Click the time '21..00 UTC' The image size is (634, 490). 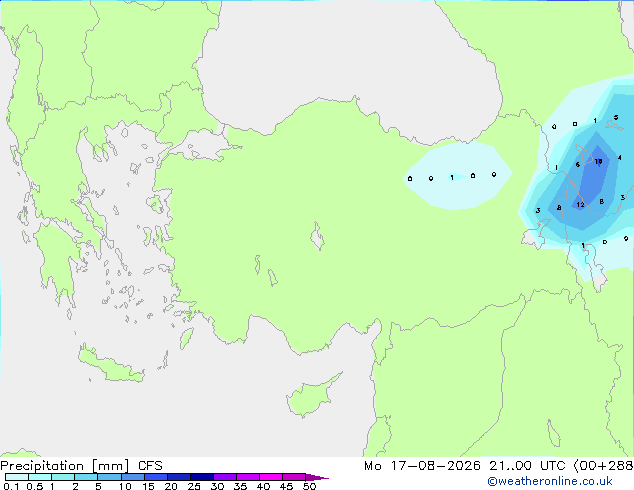coord(527,466)
